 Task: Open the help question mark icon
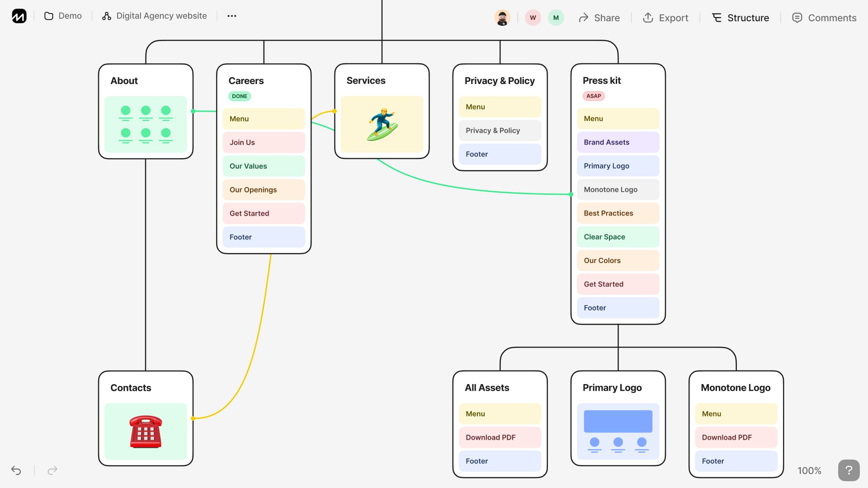click(x=849, y=470)
